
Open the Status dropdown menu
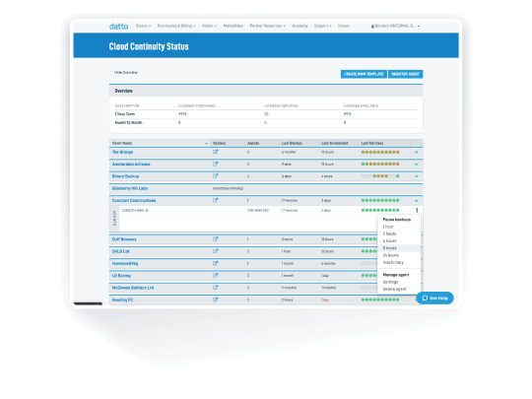point(143,26)
